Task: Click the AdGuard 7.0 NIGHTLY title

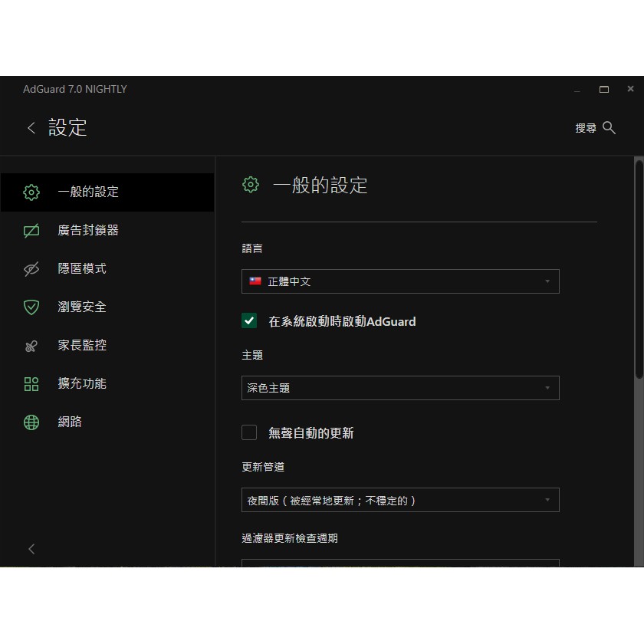Action: point(75,89)
